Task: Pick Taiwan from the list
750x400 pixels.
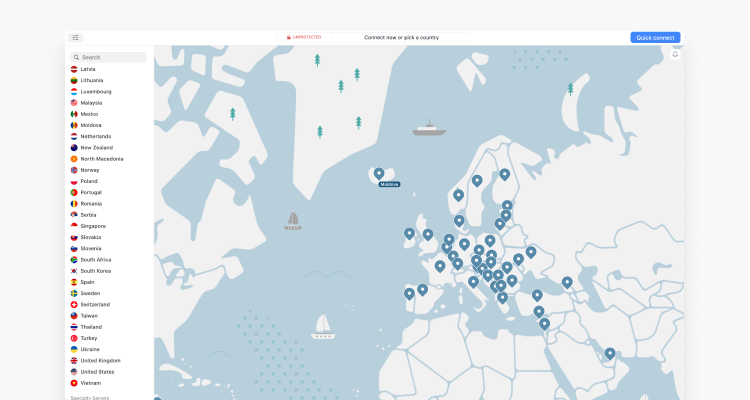Action: click(89, 316)
